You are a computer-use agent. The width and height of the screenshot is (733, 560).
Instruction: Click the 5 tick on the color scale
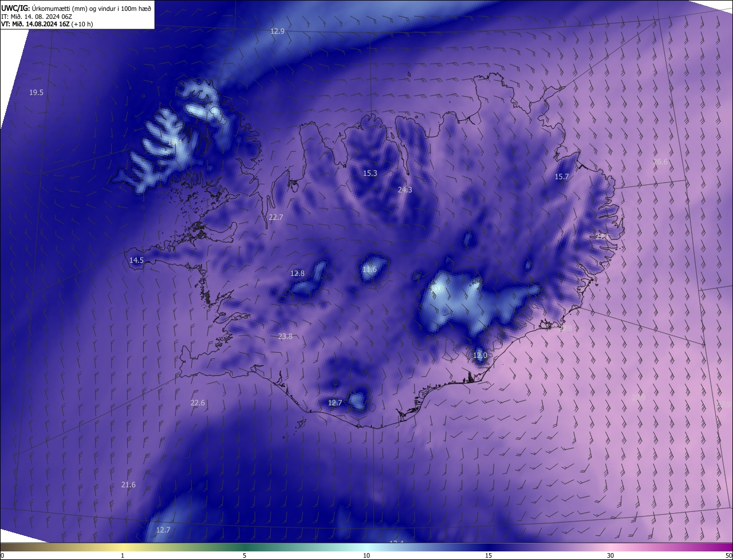click(x=245, y=555)
